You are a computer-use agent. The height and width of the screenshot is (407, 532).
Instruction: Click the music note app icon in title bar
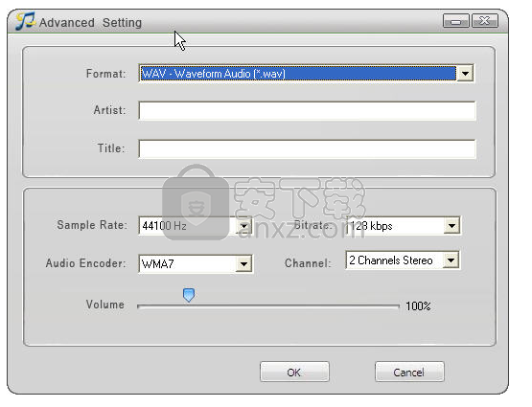(25, 21)
